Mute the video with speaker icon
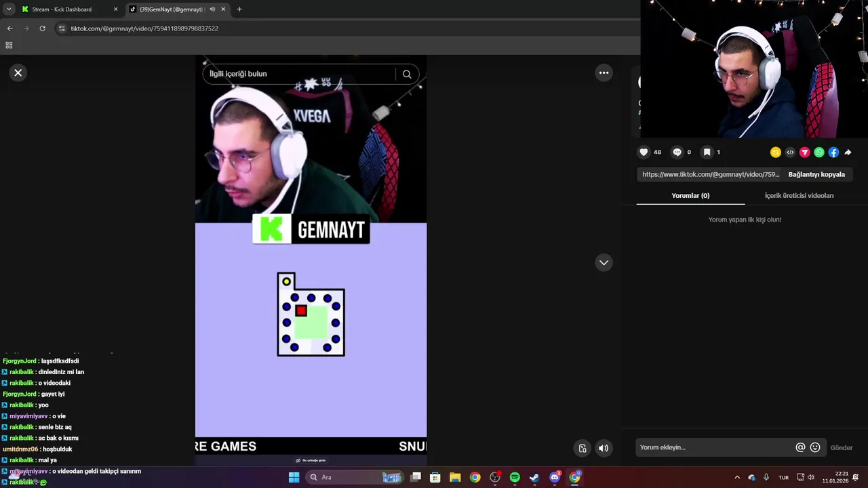This screenshot has width=868, height=488. coord(604,448)
